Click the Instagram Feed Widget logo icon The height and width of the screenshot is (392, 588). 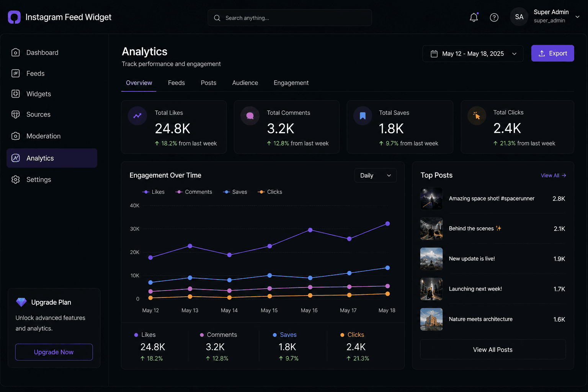pos(14,17)
